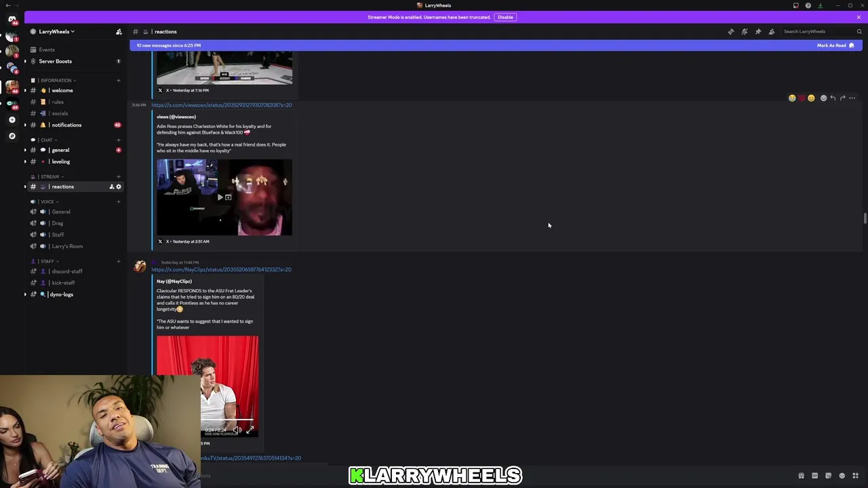This screenshot has width=868, height=488.
Task: Open the viewsceo x.com status link
Action: pos(222,106)
